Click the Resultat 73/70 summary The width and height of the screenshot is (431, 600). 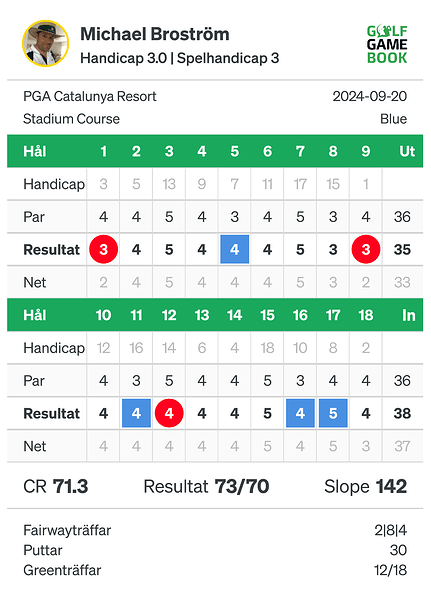coord(206,487)
